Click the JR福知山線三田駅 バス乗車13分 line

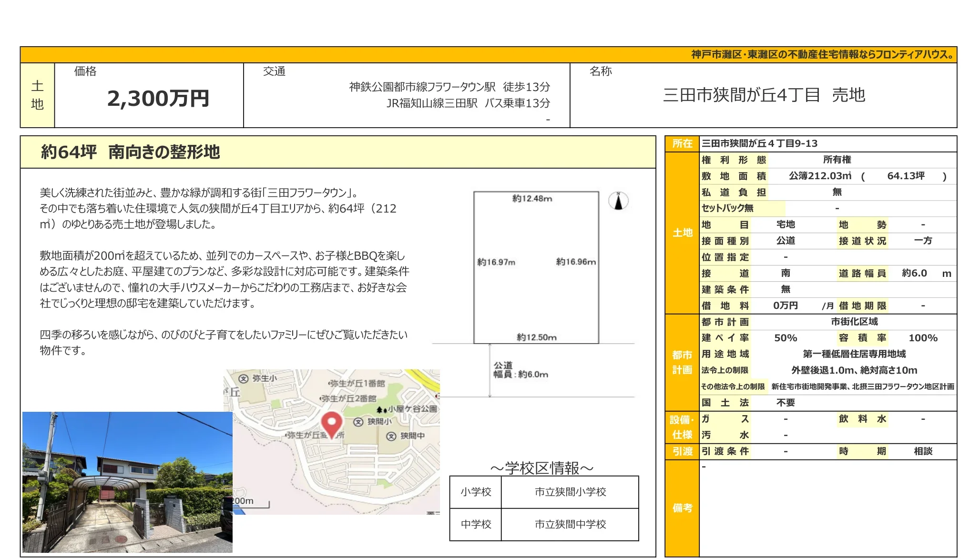pos(468,103)
